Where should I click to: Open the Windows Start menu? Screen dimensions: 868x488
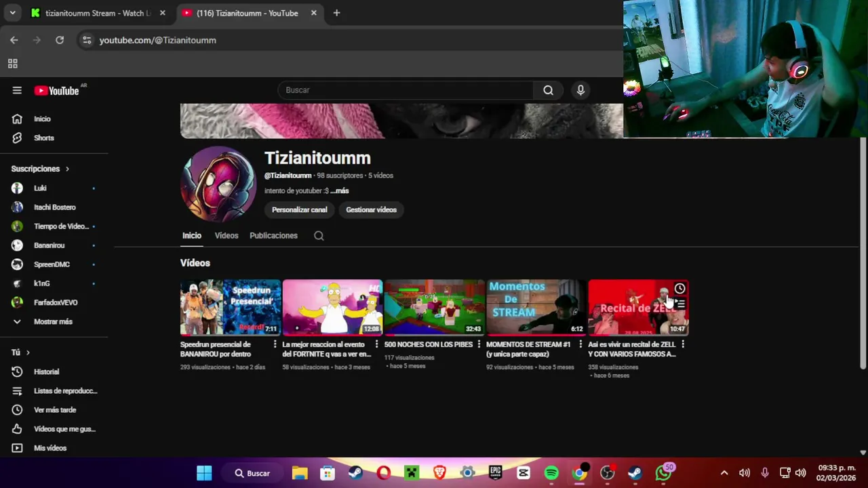pos(204,473)
